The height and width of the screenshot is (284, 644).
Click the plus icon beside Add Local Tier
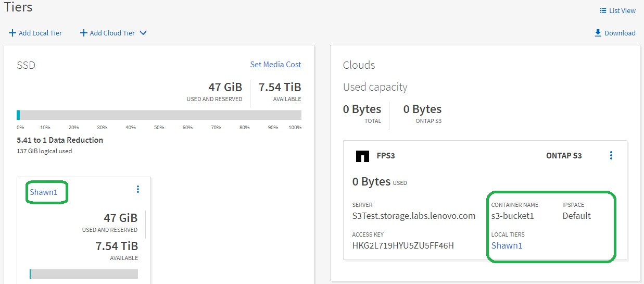click(x=12, y=33)
